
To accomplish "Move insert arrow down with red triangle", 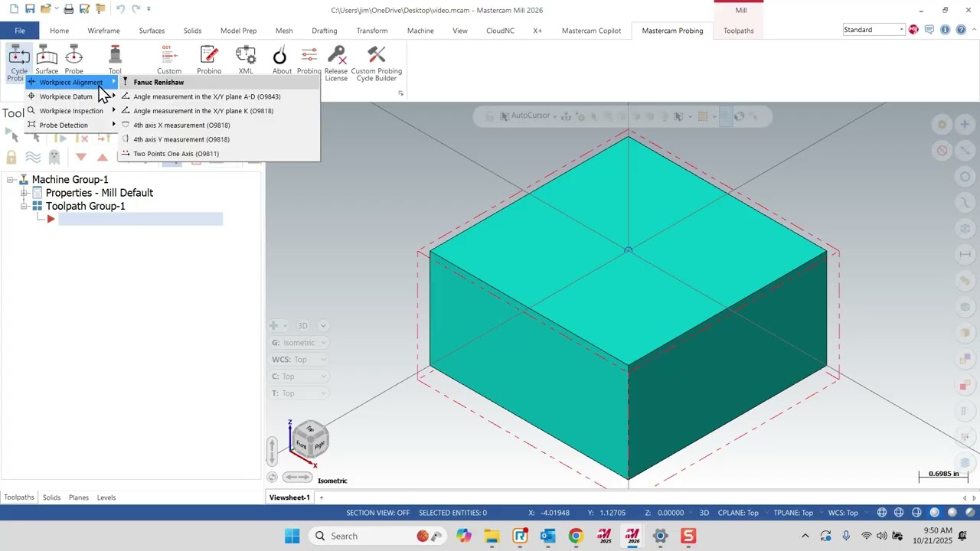I will 81,157.
